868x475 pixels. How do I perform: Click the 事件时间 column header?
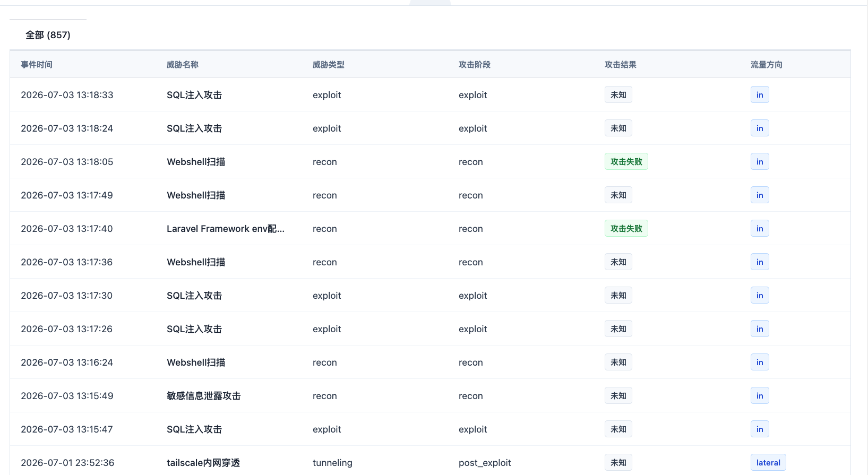click(37, 65)
